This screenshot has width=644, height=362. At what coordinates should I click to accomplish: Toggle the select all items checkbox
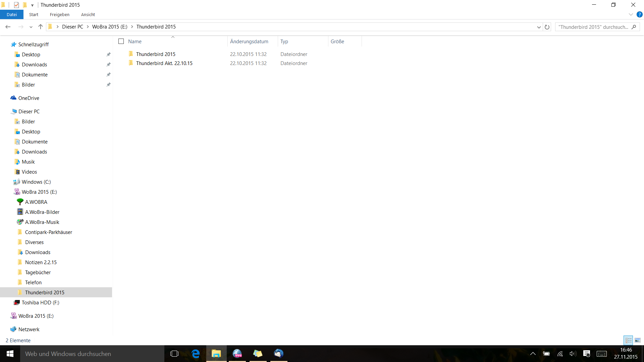click(x=121, y=41)
